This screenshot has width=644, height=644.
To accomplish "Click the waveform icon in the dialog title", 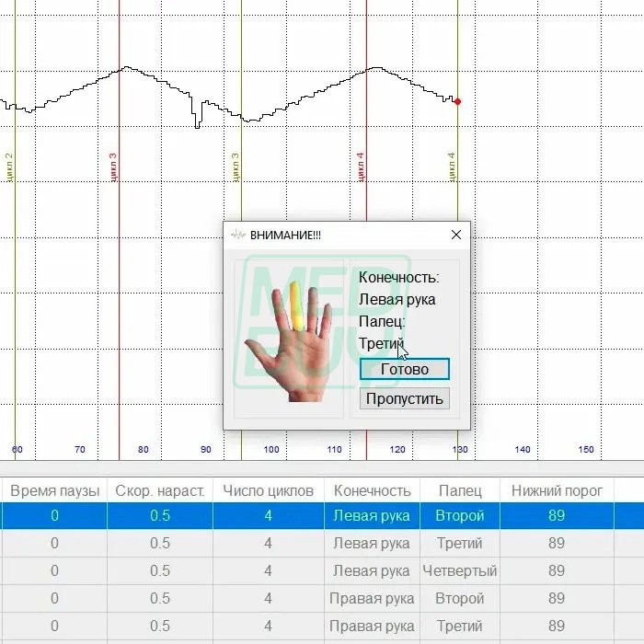I will 237,235.
